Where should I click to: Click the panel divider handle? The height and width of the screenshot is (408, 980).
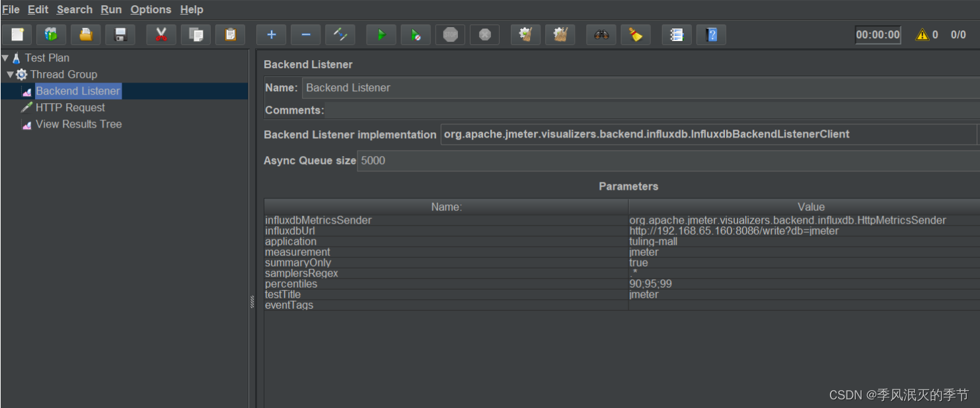252,302
